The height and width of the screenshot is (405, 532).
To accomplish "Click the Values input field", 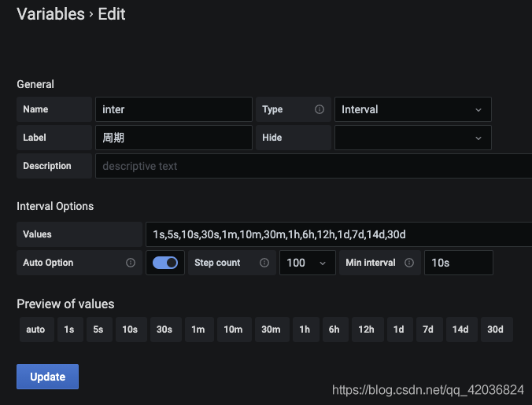I will (x=338, y=234).
